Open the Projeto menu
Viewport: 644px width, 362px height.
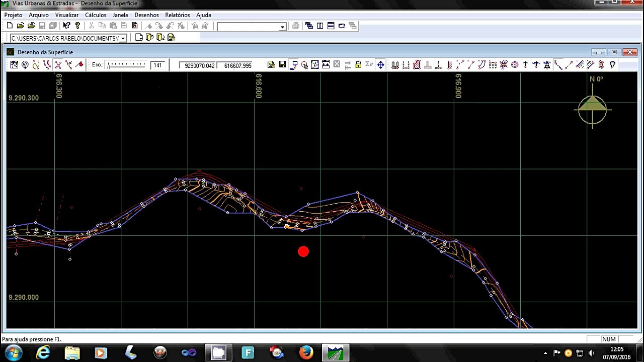coord(13,15)
